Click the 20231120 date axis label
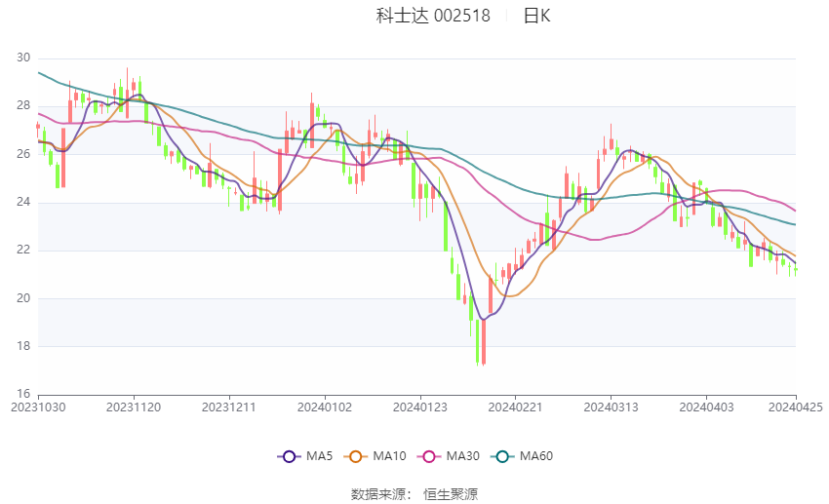 coord(134,407)
